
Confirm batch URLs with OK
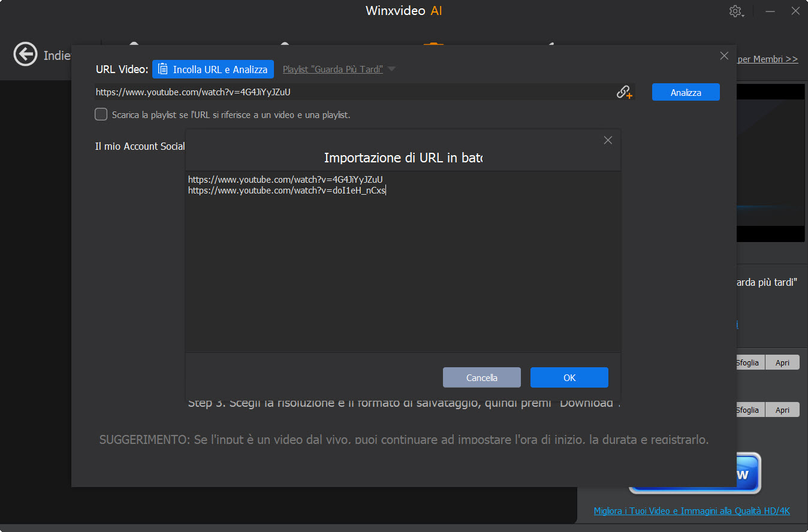[568, 377]
